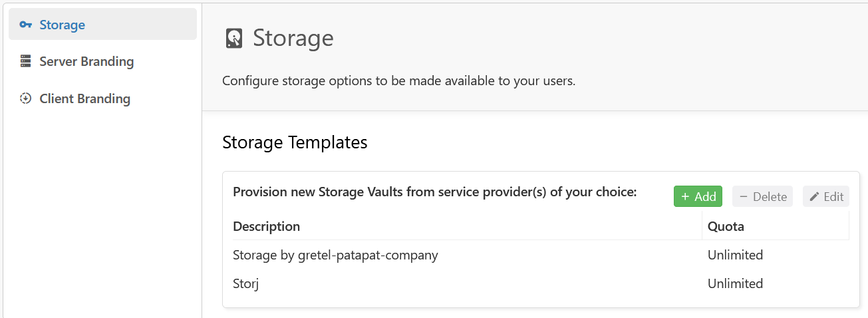Click the hard drive icon beside Storage heading
The width and height of the screenshot is (868, 318).
(234, 38)
